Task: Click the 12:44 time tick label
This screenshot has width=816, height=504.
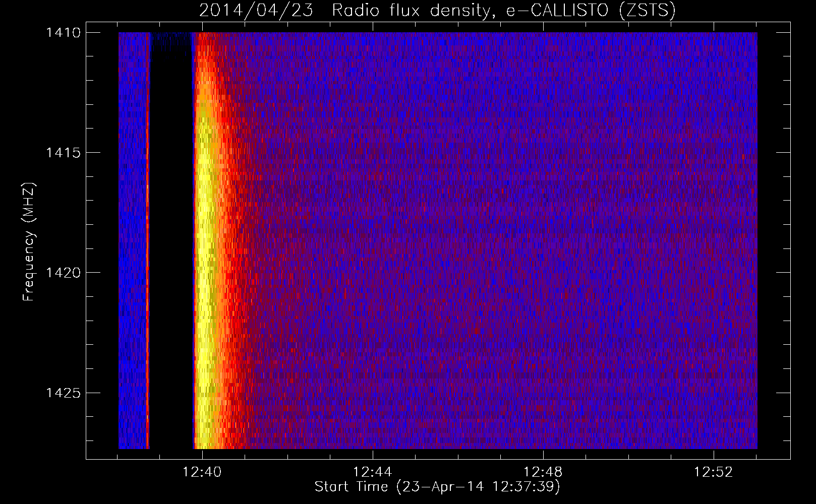Action: click(372, 472)
